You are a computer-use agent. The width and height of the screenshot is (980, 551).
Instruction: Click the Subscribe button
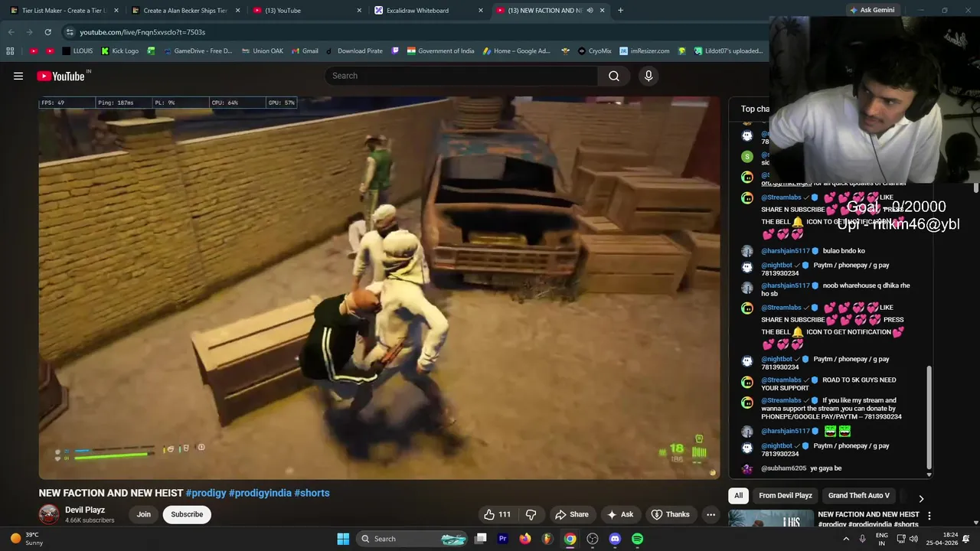click(187, 514)
